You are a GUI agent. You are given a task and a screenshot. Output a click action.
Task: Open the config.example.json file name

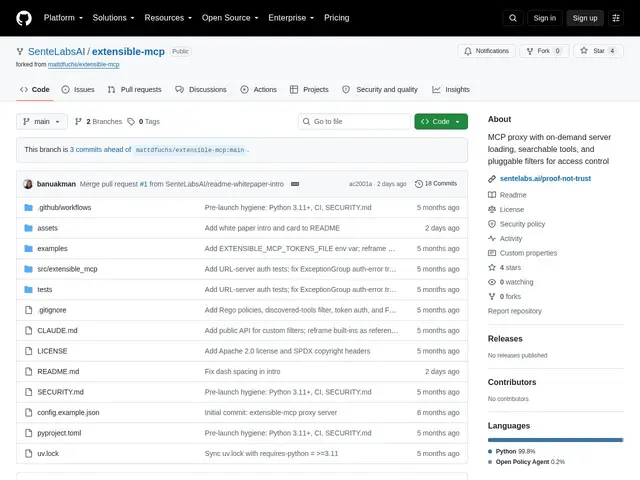coord(68,413)
